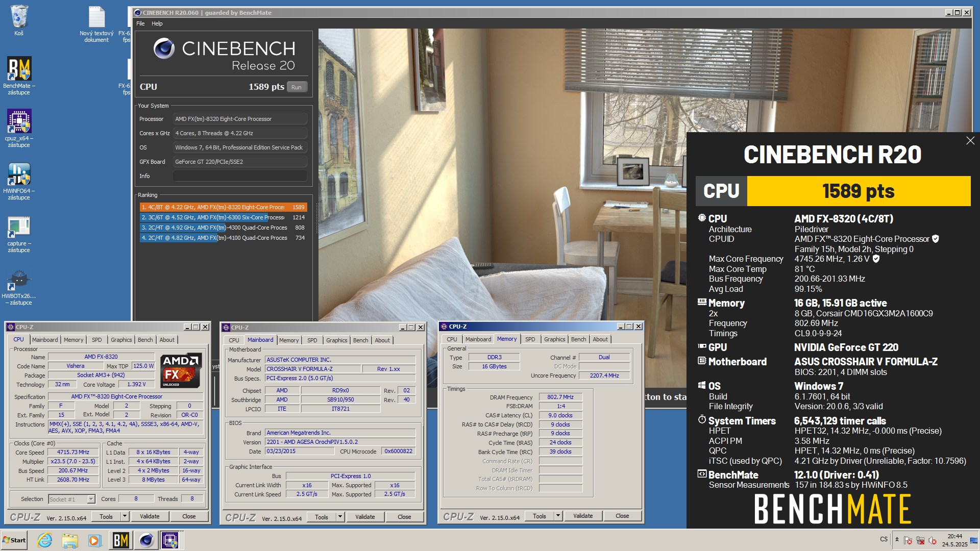Click Validate in the right CPU-Z window
The height and width of the screenshot is (551, 980).
pos(583,516)
